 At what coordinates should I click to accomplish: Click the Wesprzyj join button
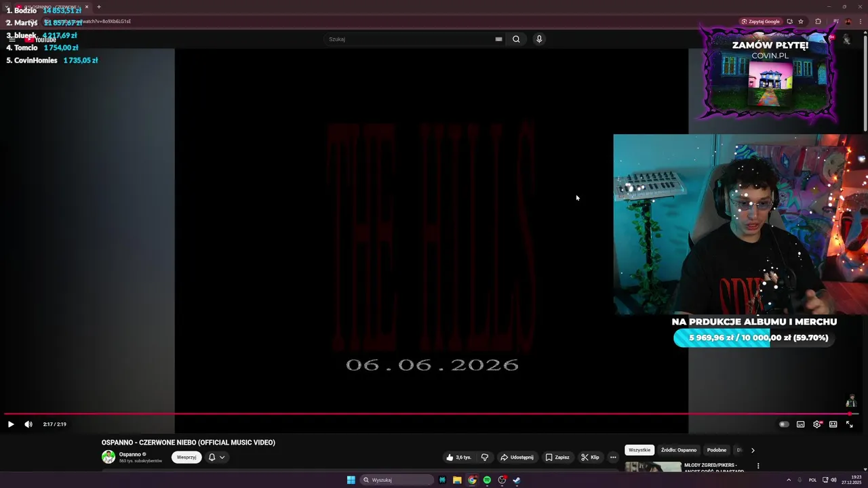186,457
